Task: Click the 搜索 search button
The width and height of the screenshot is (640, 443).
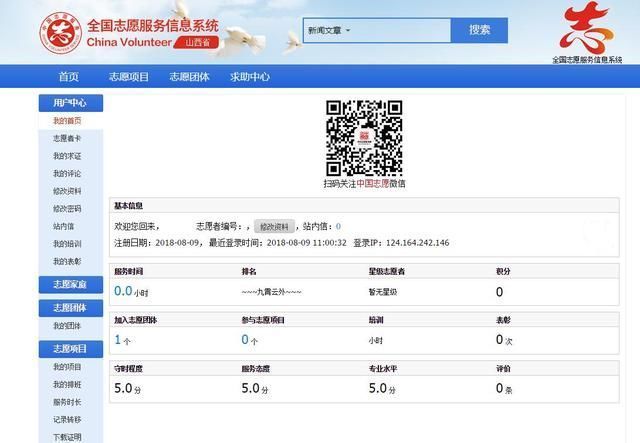Action: point(479,30)
